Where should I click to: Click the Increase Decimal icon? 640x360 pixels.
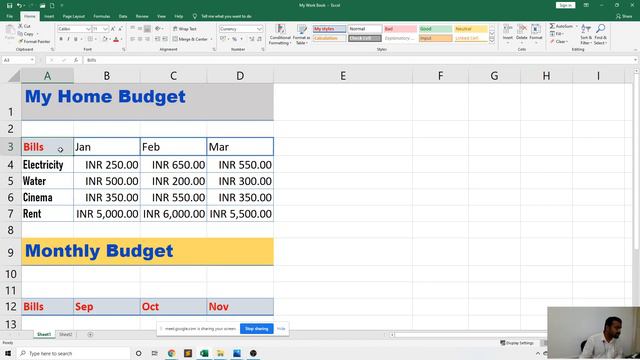251,39
